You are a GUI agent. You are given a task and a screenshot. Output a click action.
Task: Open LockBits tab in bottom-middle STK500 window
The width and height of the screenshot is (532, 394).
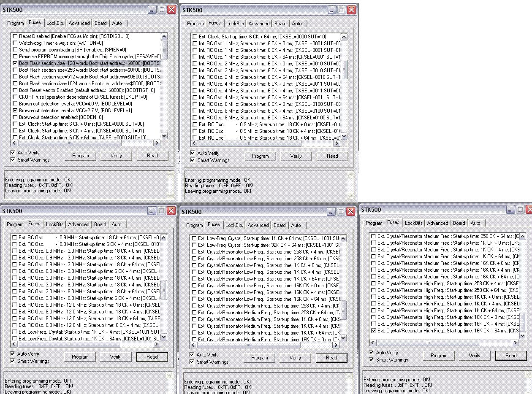pyautogui.click(x=234, y=225)
